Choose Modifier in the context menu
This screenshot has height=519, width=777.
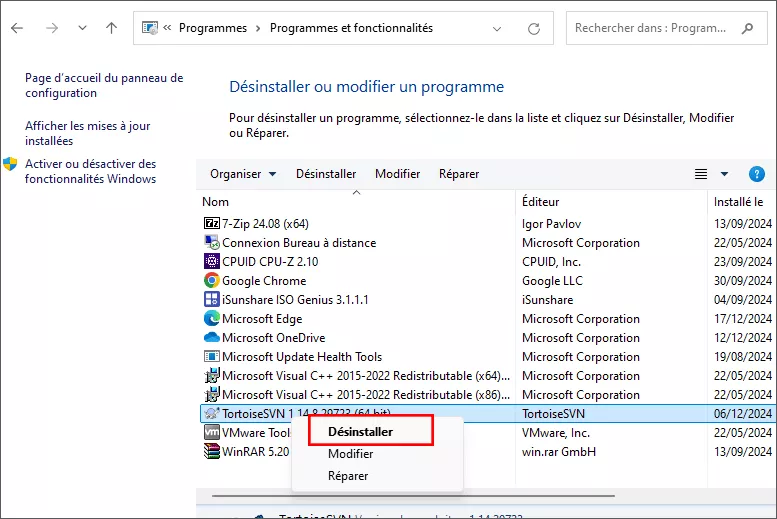point(350,454)
